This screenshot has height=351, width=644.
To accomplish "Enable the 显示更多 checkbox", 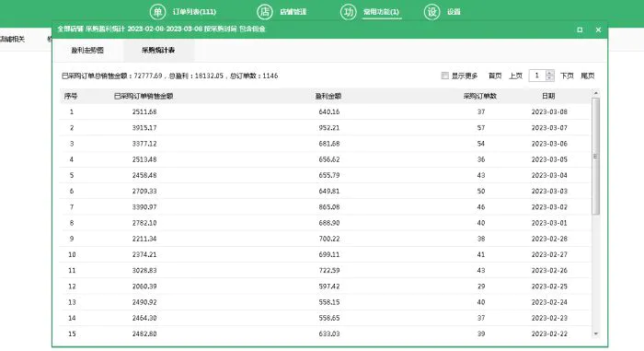I will (444, 76).
